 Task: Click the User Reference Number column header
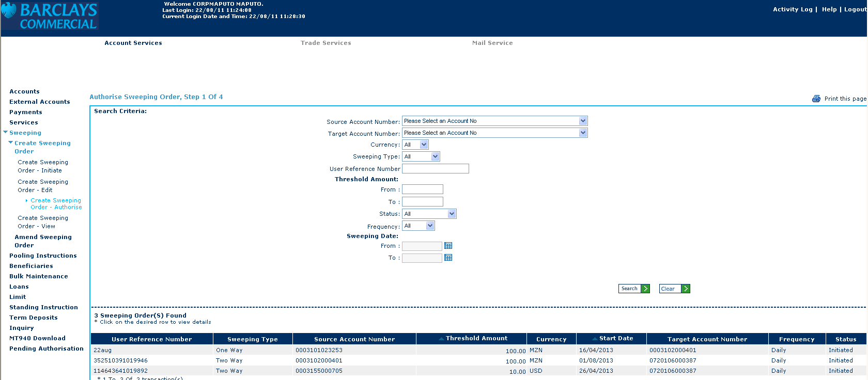[x=152, y=339]
